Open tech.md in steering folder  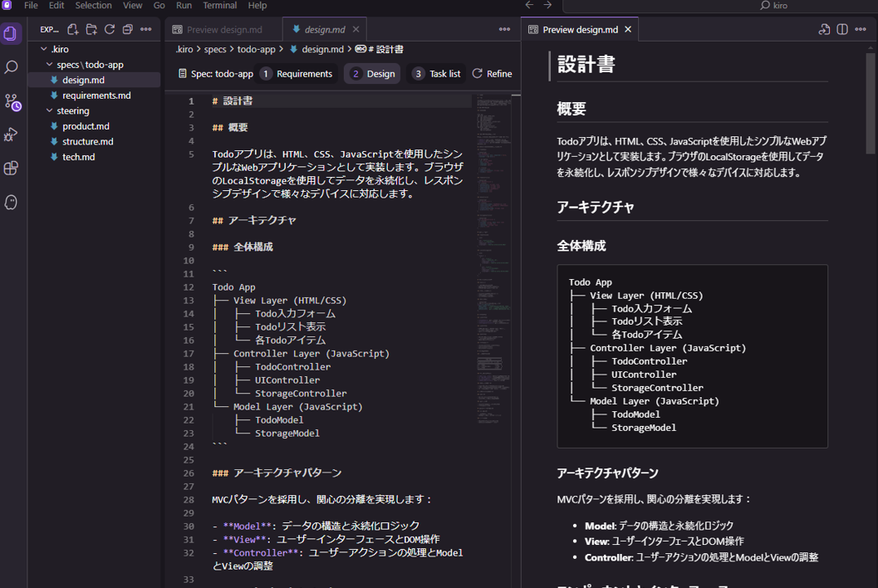pos(78,157)
